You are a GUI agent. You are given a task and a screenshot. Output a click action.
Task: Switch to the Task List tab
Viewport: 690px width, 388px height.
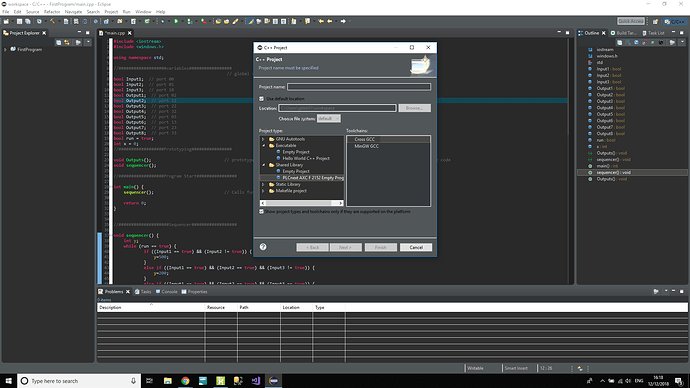[653, 33]
